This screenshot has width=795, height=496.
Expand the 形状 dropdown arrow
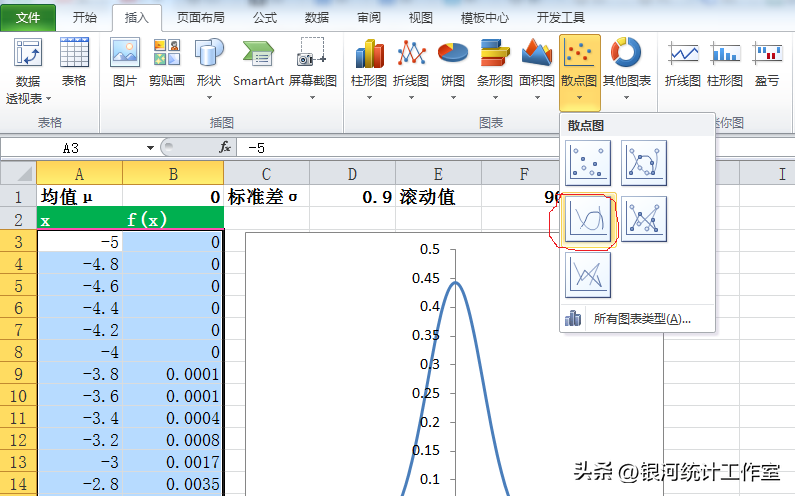pyautogui.click(x=209, y=97)
